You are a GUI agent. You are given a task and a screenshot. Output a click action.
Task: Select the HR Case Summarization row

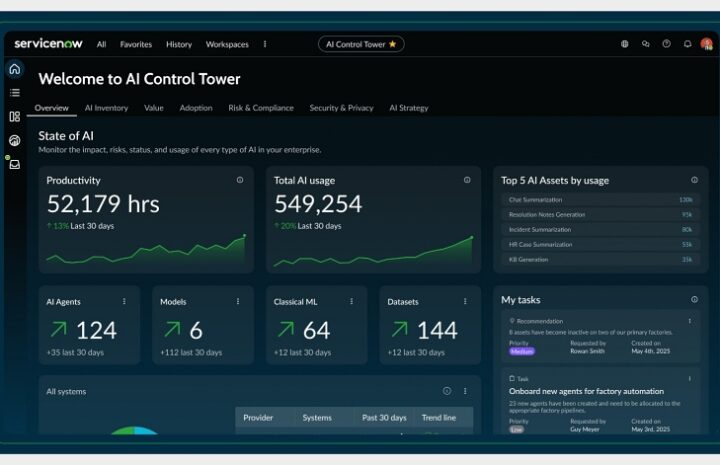click(601, 244)
